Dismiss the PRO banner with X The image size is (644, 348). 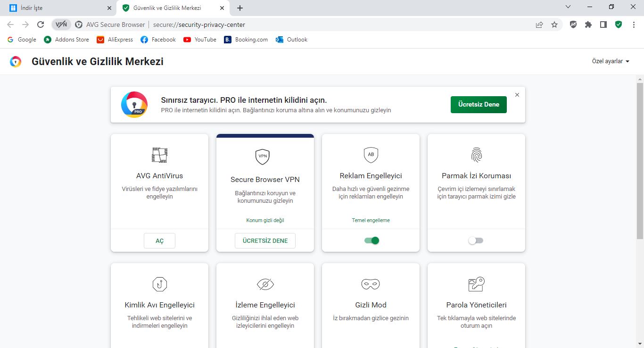[517, 95]
